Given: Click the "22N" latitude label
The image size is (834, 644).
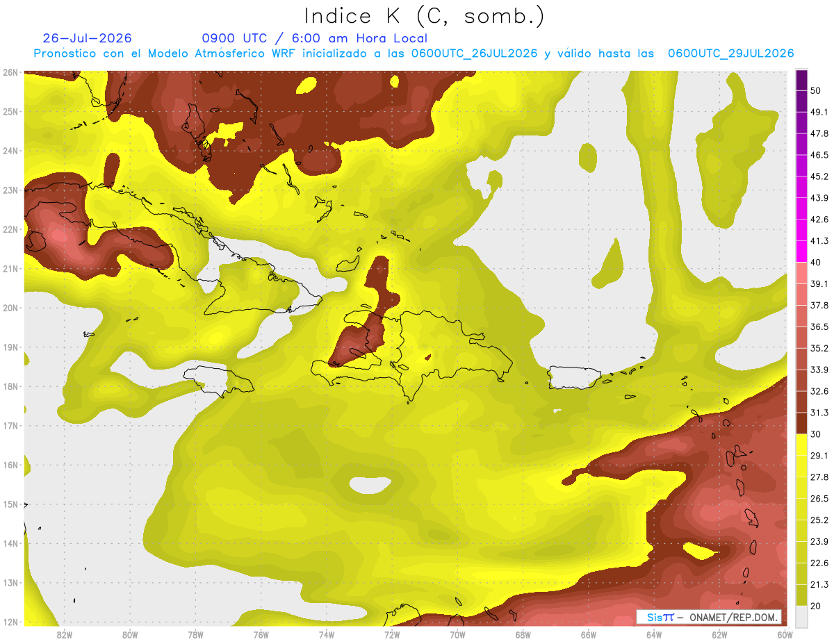Looking at the screenshot, I should (10, 229).
